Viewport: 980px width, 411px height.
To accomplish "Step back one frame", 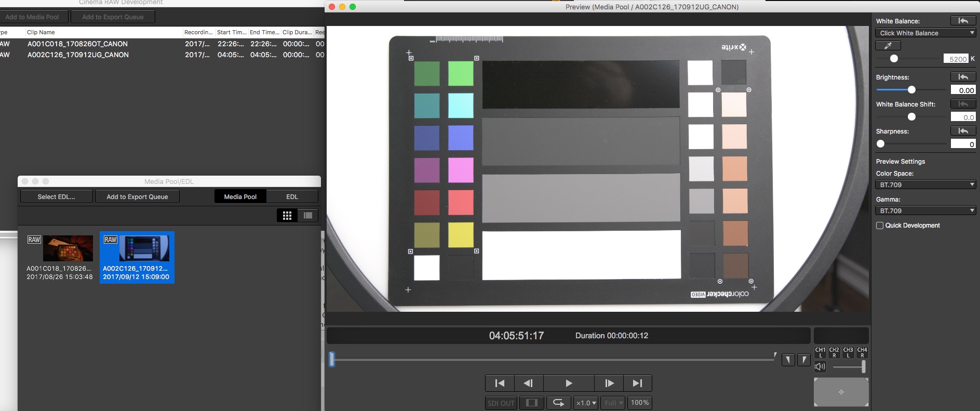I will coord(528,383).
